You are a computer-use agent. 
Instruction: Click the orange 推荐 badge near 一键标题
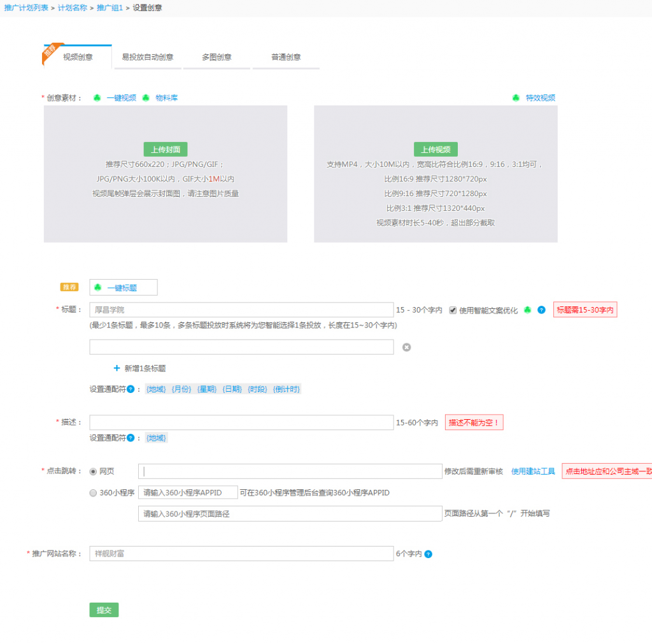[x=69, y=287]
